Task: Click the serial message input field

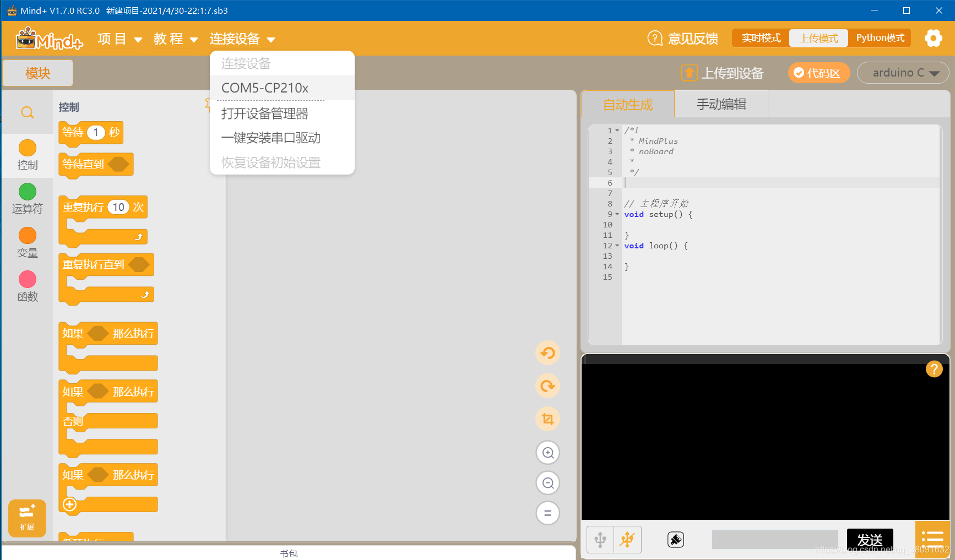Action: pyautogui.click(x=775, y=540)
